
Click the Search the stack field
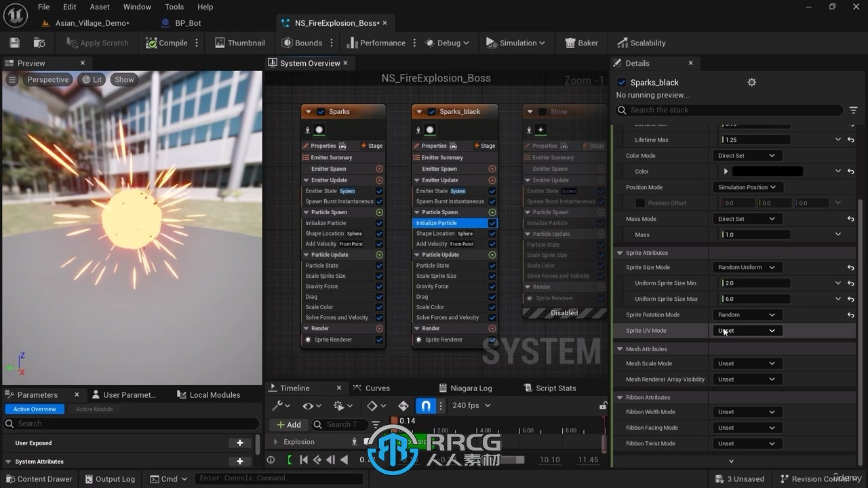pos(729,110)
